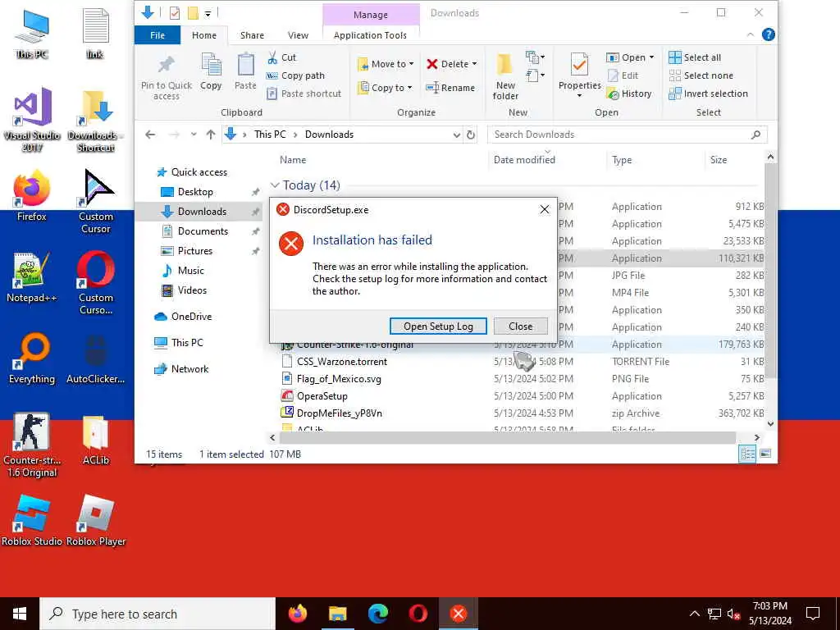
Task: Open the Properties dropdown arrow
Action: pos(579,96)
